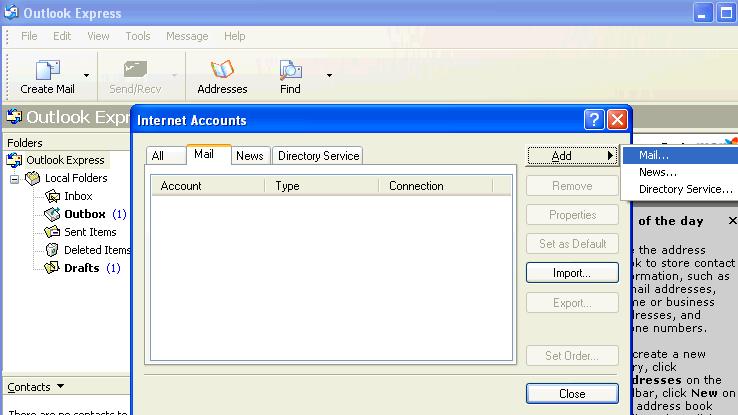Click the Send/Recv toolbar icon
This screenshot has width=738, height=415.
pyautogui.click(x=135, y=70)
